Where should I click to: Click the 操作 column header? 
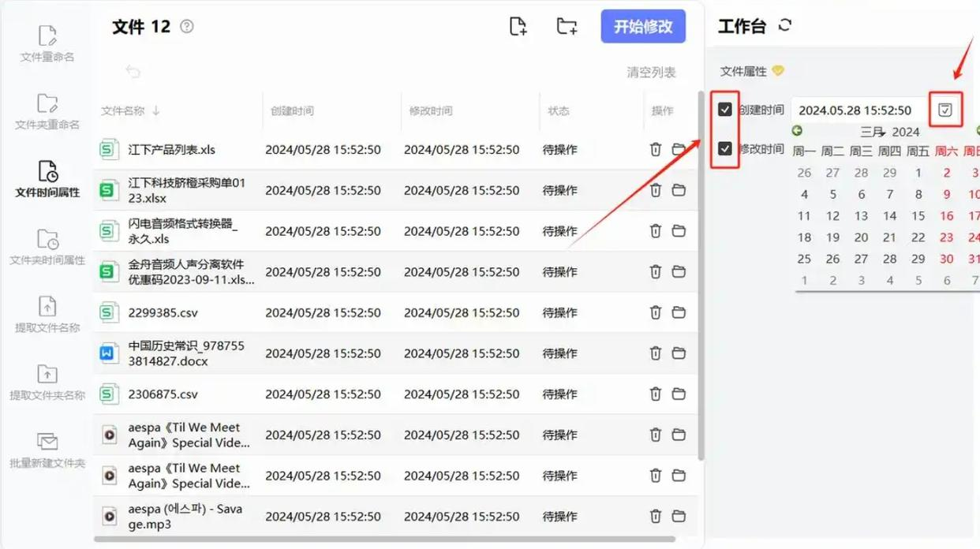(x=663, y=111)
